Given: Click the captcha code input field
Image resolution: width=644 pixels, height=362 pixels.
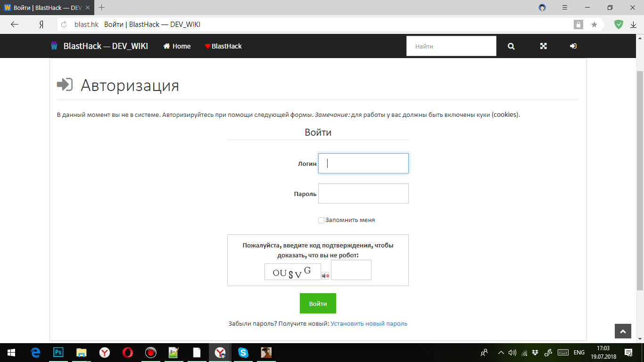Looking at the screenshot, I should click(x=351, y=270).
